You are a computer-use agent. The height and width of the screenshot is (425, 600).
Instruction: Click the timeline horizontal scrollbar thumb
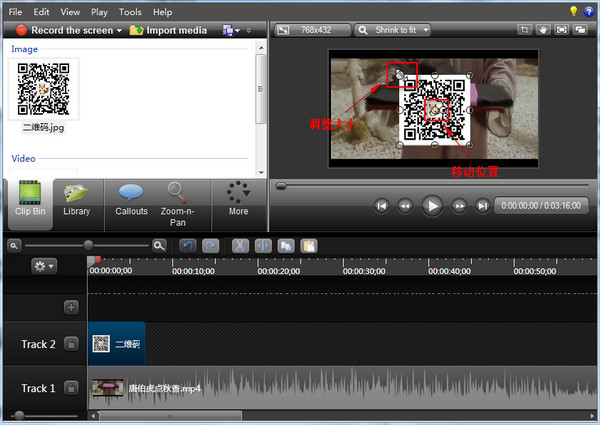(170, 415)
